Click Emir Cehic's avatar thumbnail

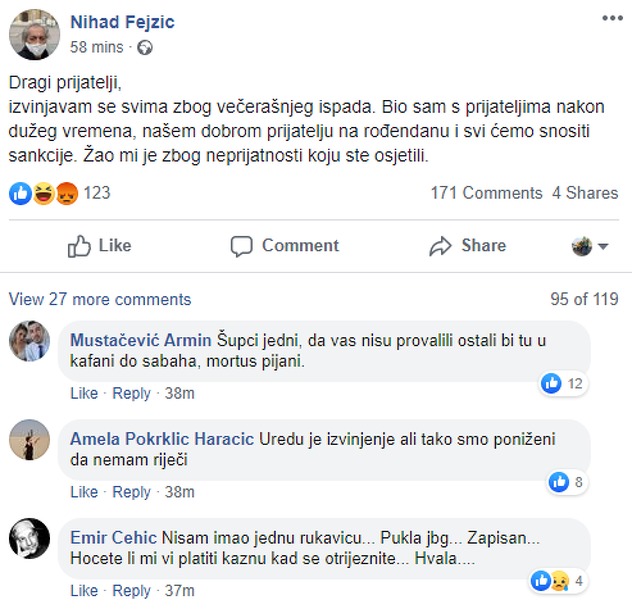[29, 539]
